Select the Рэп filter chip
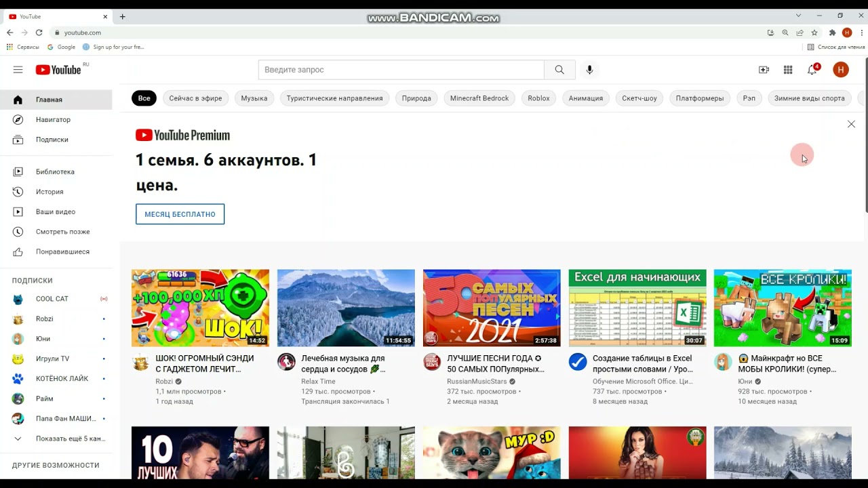 [x=749, y=98]
